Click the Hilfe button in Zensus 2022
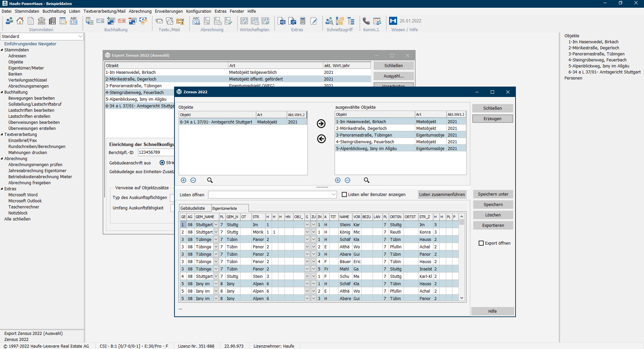This screenshot has width=644, height=349. point(492,311)
